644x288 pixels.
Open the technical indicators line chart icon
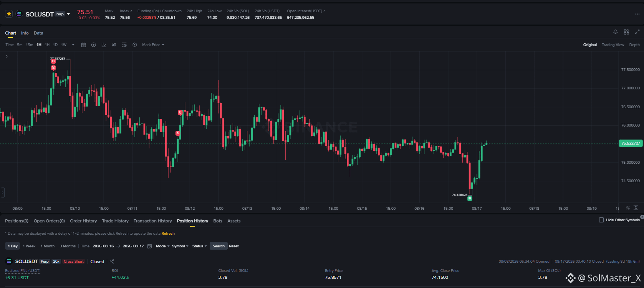coord(104,45)
